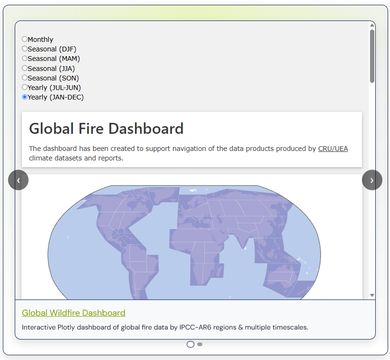Go to the previous carousel slide
Image resolution: width=390 pixels, height=360 pixels.
click(x=18, y=180)
